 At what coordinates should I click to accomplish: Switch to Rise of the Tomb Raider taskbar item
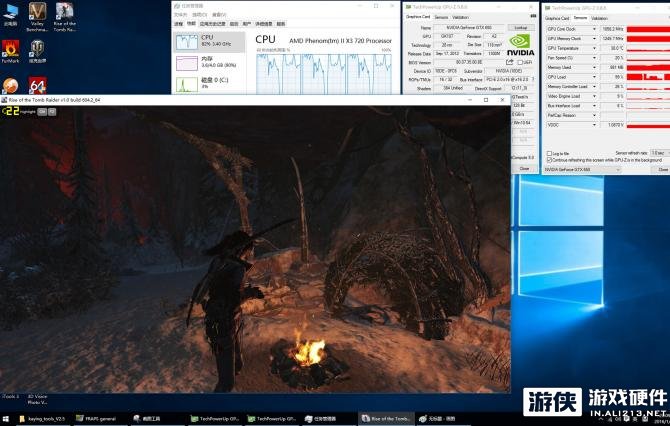click(x=385, y=419)
